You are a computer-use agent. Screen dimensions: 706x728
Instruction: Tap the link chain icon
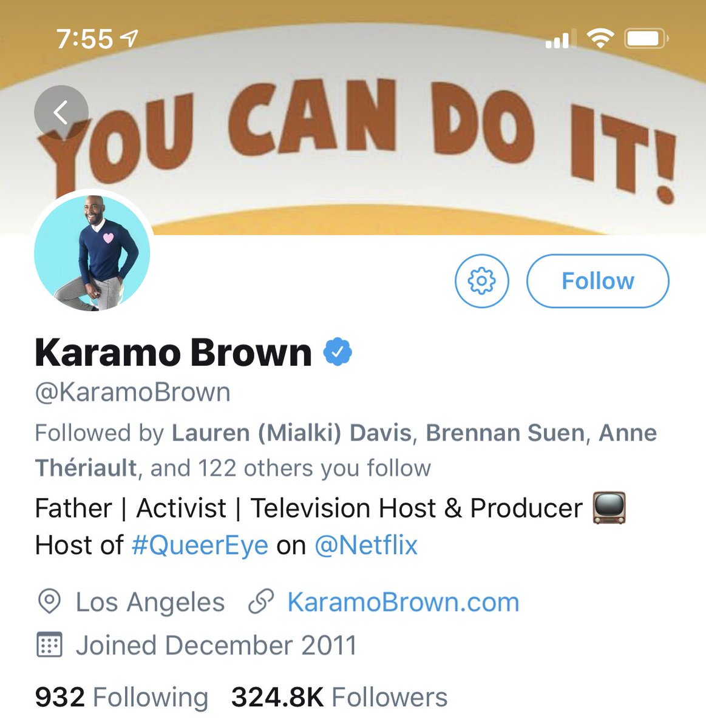262,602
